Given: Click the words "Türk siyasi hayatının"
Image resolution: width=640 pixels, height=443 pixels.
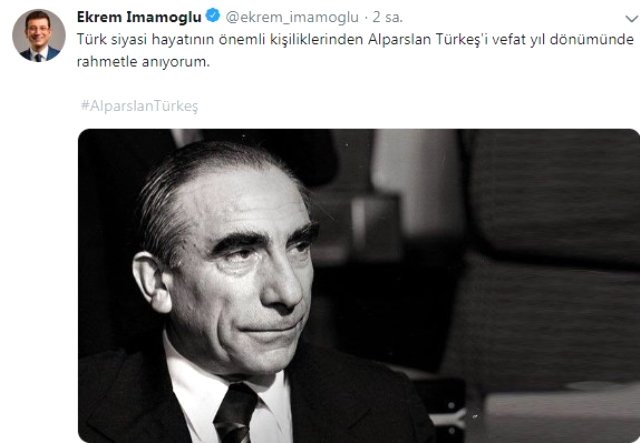Looking at the screenshot, I should [x=145, y=40].
